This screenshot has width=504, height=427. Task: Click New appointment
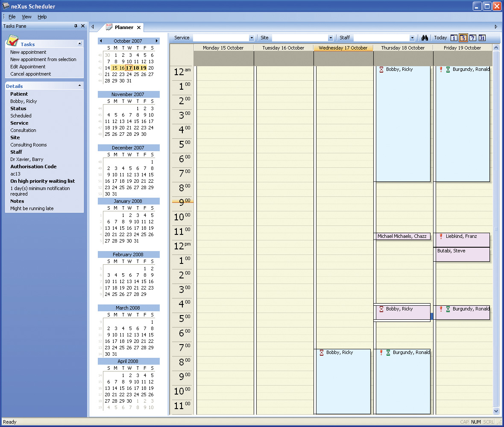tap(28, 52)
